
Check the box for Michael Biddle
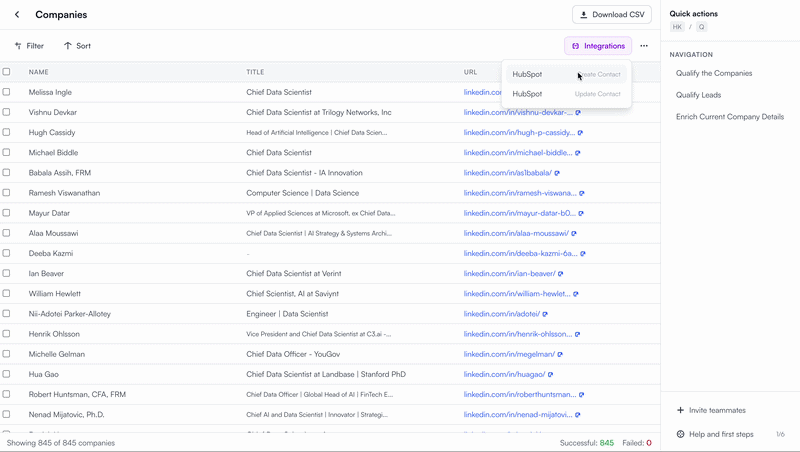pos(6,153)
